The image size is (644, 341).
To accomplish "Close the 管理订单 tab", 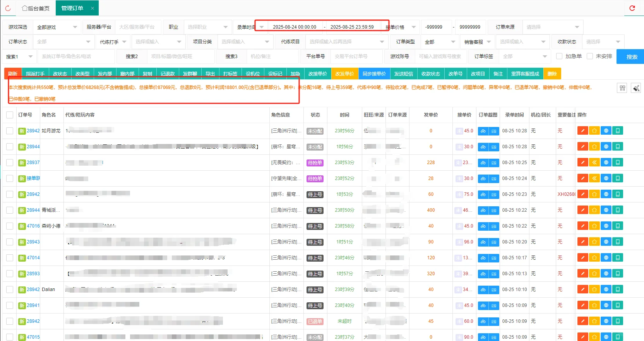I will [92, 8].
